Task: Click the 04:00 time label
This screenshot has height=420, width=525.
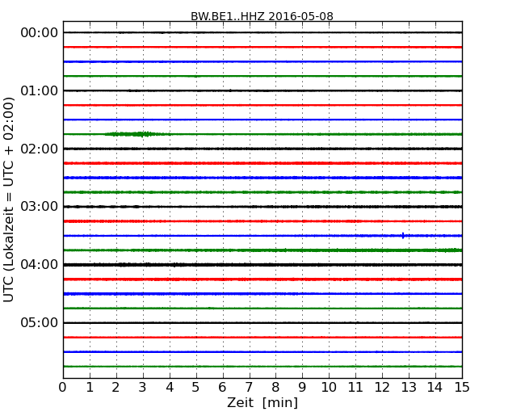Action: [40, 265]
